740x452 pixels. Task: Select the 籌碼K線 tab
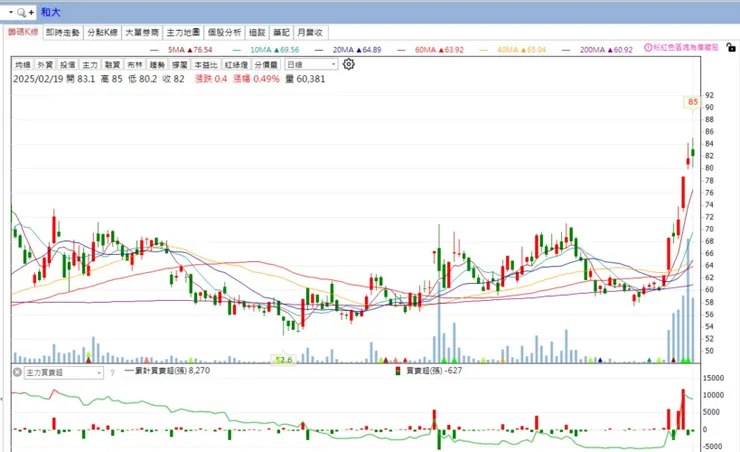(x=23, y=32)
